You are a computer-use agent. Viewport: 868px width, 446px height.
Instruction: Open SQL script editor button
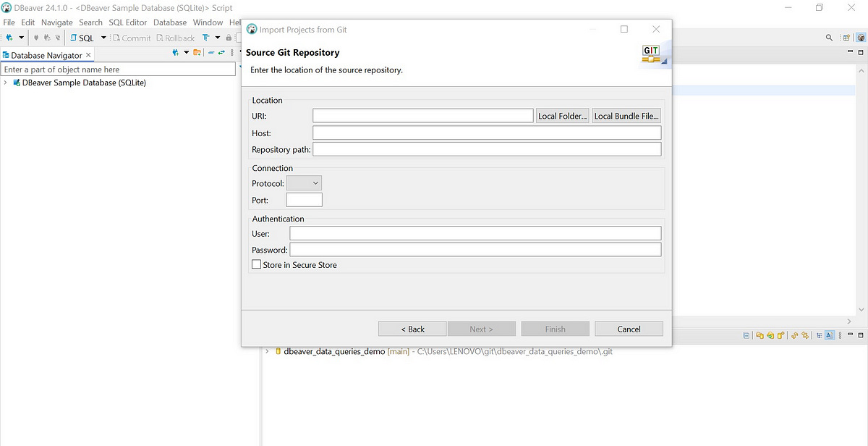[82, 38]
